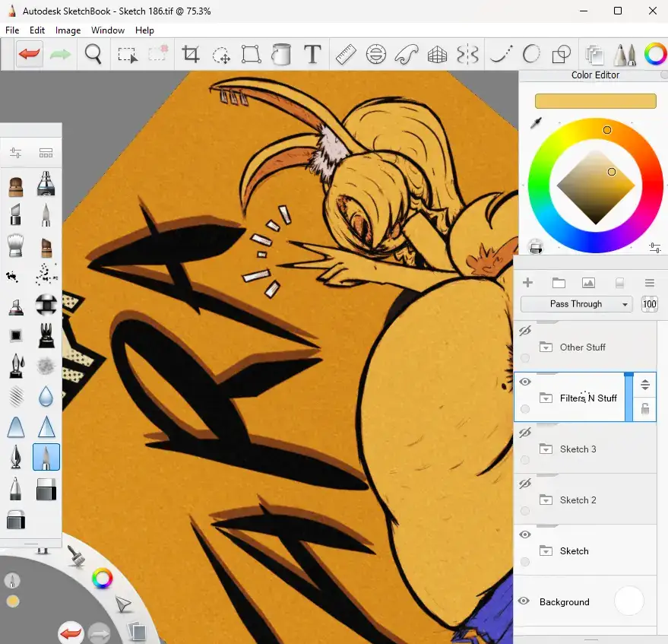Expand the Sketch 3 folder
The image size is (668, 644).
(546, 449)
